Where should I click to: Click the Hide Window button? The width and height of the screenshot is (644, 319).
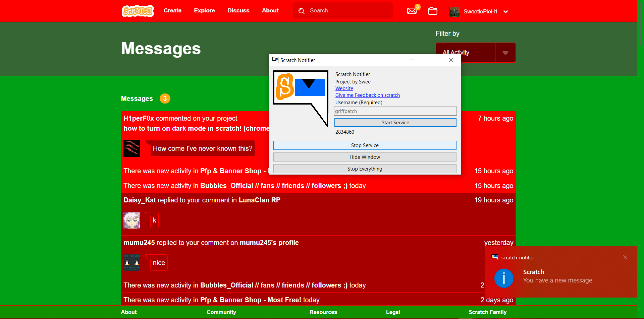(x=365, y=157)
